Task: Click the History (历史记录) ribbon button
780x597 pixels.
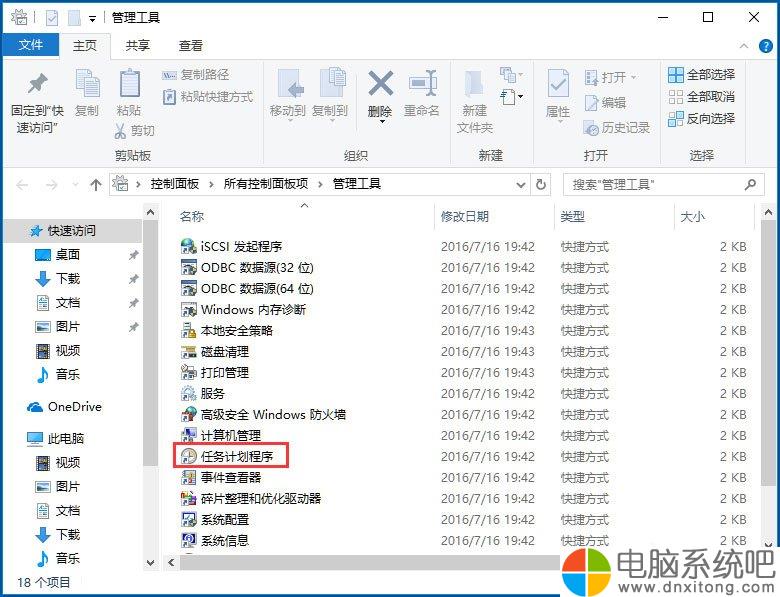Action: (617, 128)
